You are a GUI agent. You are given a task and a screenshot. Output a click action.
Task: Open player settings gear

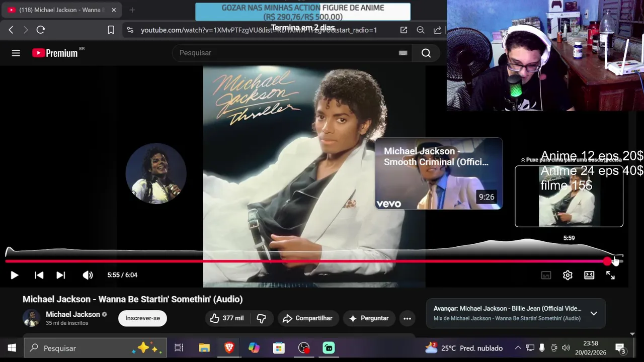click(x=568, y=275)
